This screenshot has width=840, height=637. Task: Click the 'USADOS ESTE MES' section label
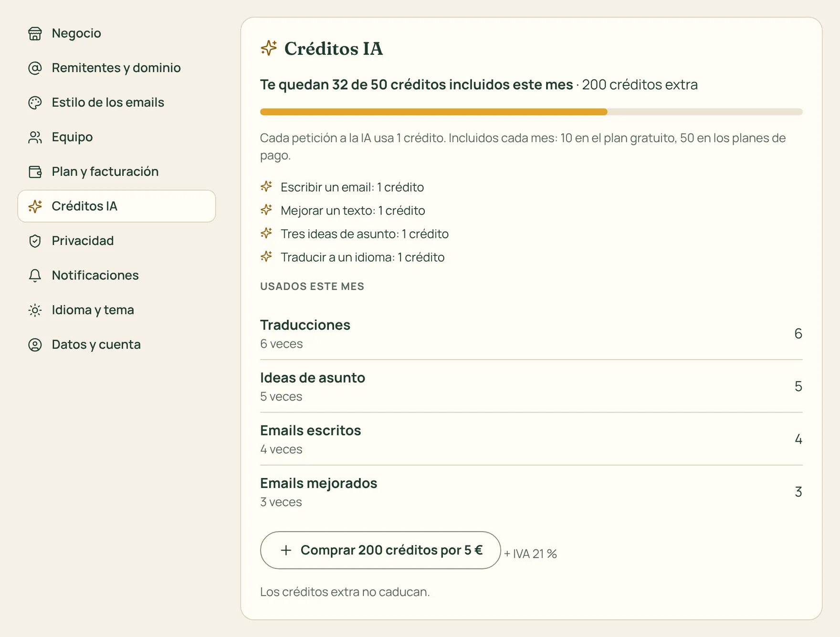312,287
